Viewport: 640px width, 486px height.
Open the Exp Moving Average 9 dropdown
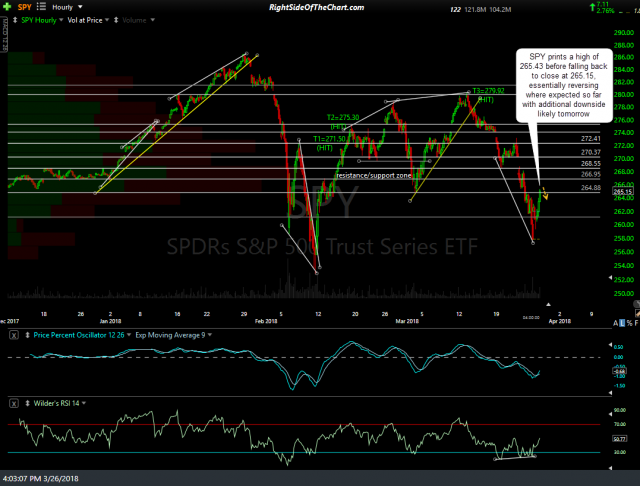pyautogui.click(x=210, y=335)
